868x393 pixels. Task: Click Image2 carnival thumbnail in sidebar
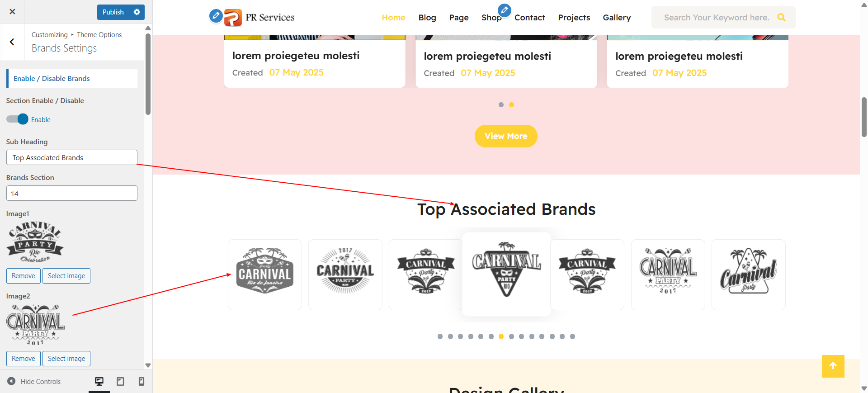click(35, 324)
